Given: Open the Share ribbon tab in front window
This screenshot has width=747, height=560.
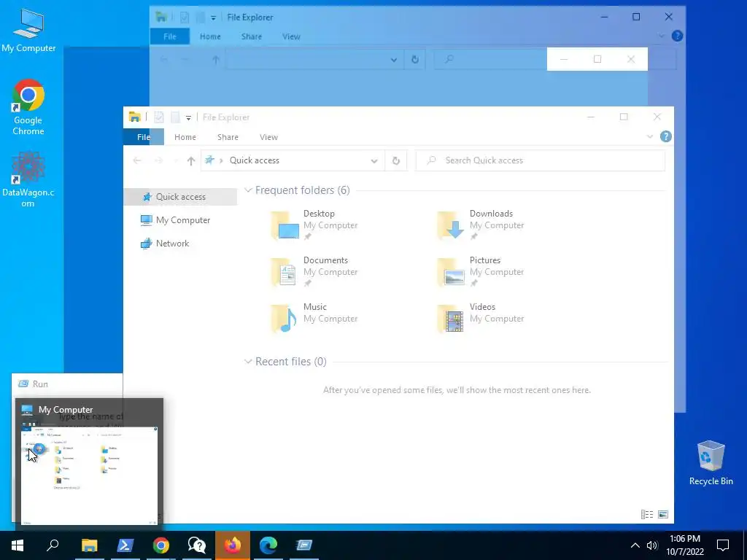Looking at the screenshot, I should coord(228,137).
